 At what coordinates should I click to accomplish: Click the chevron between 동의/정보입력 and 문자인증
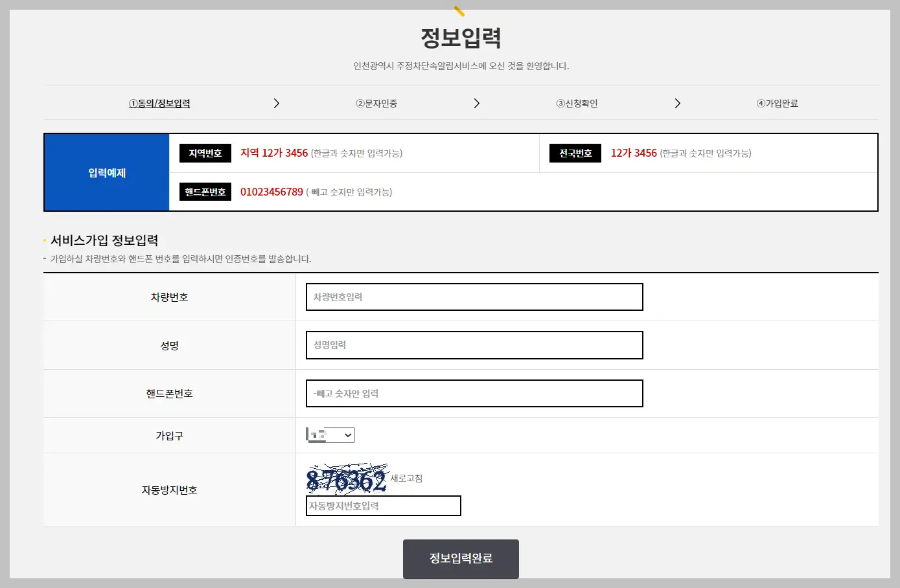[277, 103]
